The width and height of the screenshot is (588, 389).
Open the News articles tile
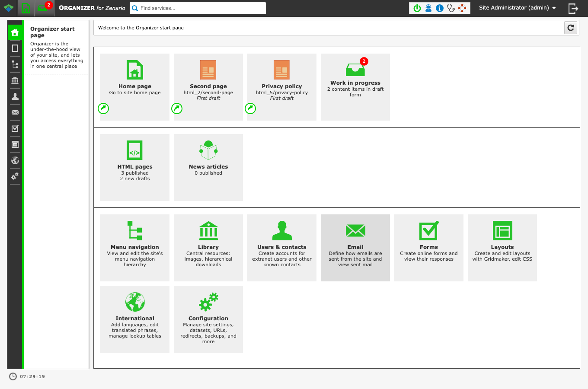pyautogui.click(x=208, y=167)
